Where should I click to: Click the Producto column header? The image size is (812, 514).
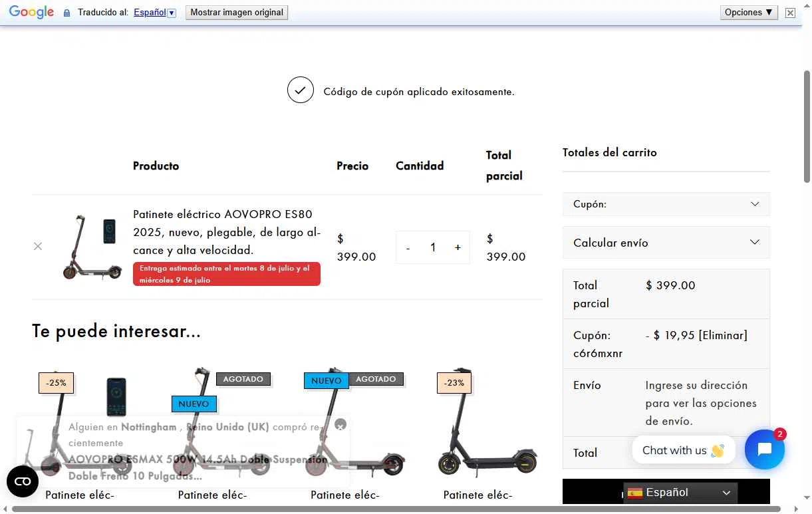click(156, 166)
